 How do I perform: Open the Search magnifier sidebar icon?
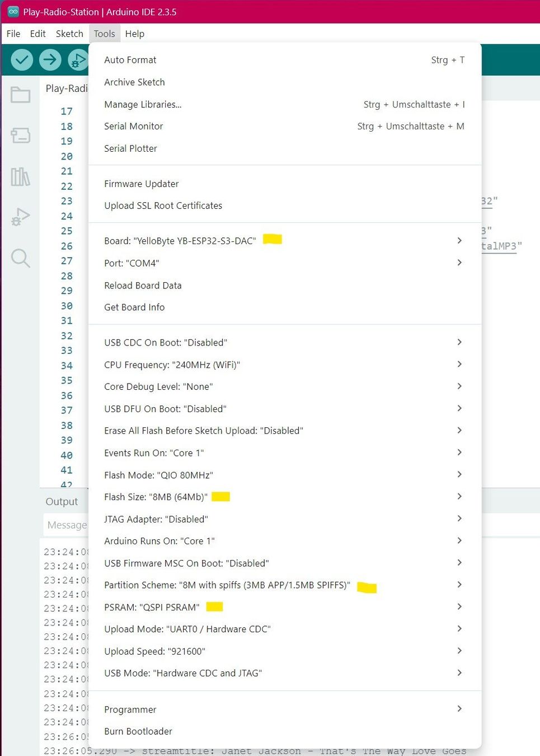(21, 258)
